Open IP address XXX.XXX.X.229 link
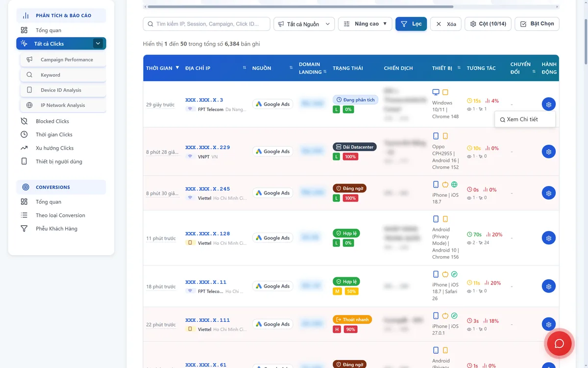Viewport: 588px width, 368px height. (208, 147)
